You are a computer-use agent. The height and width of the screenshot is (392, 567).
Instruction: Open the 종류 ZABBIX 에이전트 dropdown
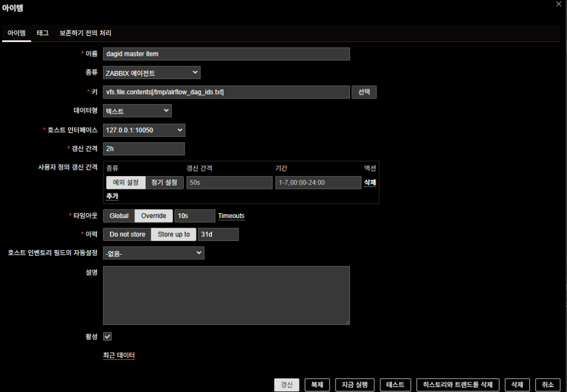click(x=152, y=73)
